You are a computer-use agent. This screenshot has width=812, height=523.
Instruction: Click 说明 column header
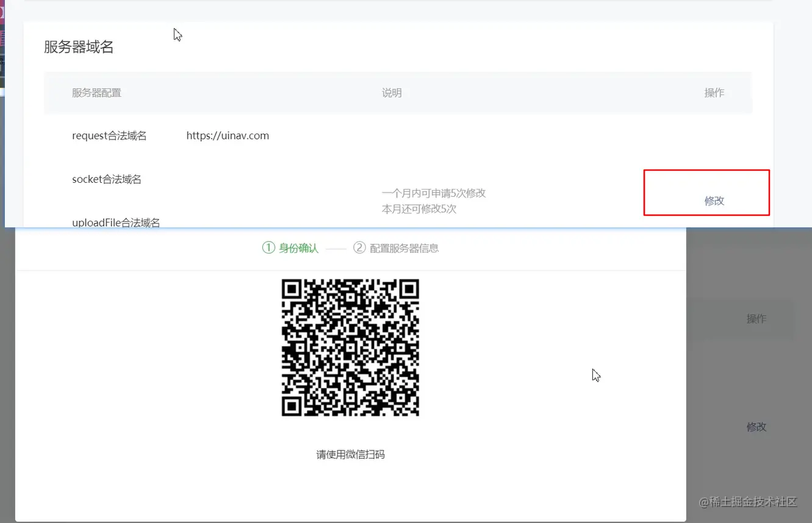[392, 93]
